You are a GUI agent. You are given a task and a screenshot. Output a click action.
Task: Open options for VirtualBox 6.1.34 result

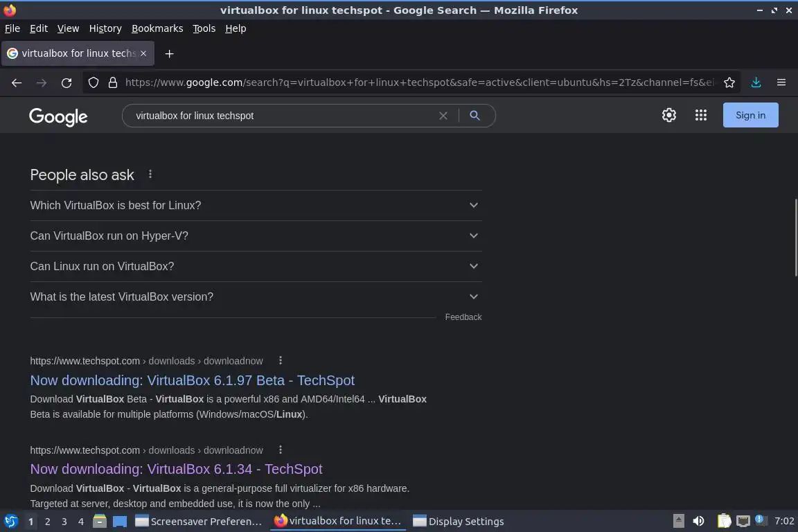tap(281, 450)
